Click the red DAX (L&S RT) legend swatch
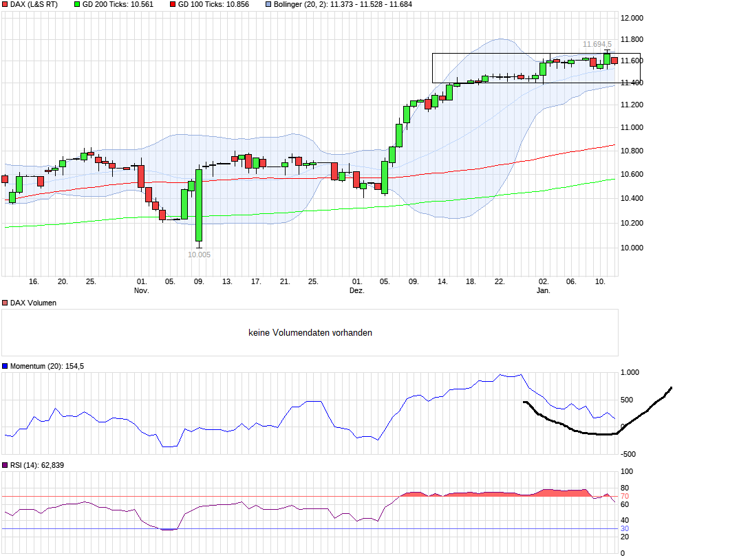The height and width of the screenshot is (560, 739). click(x=5, y=4)
